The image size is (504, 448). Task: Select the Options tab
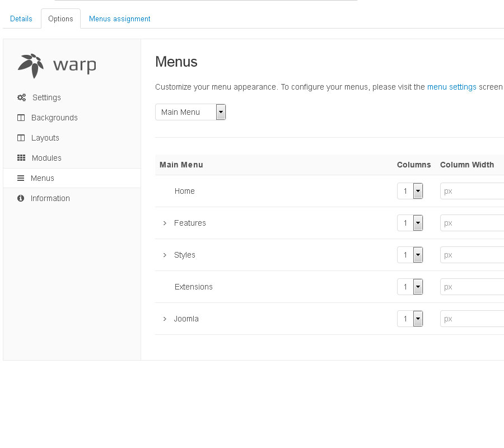pyautogui.click(x=60, y=18)
